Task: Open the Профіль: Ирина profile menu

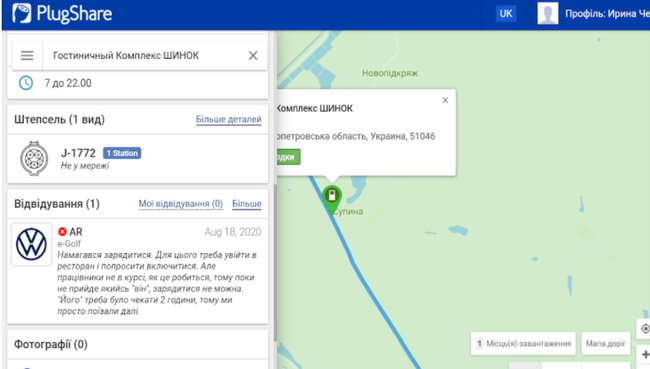Action: point(607,14)
